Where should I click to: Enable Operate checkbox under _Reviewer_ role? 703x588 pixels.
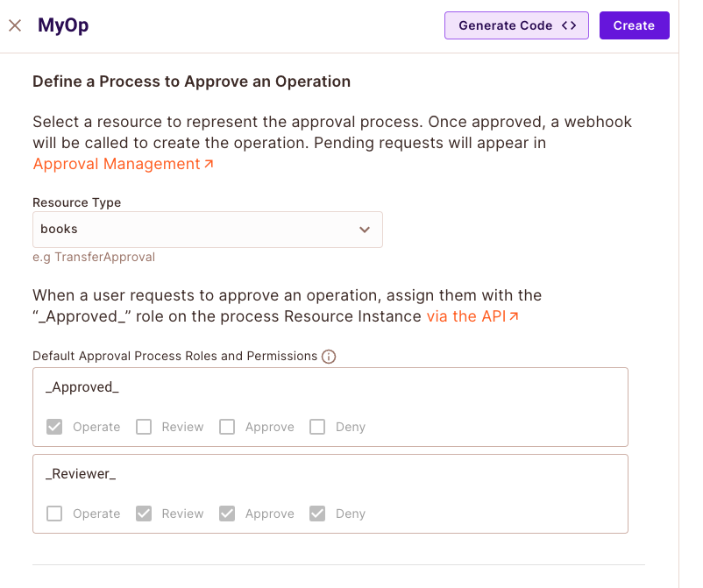pyautogui.click(x=54, y=514)
